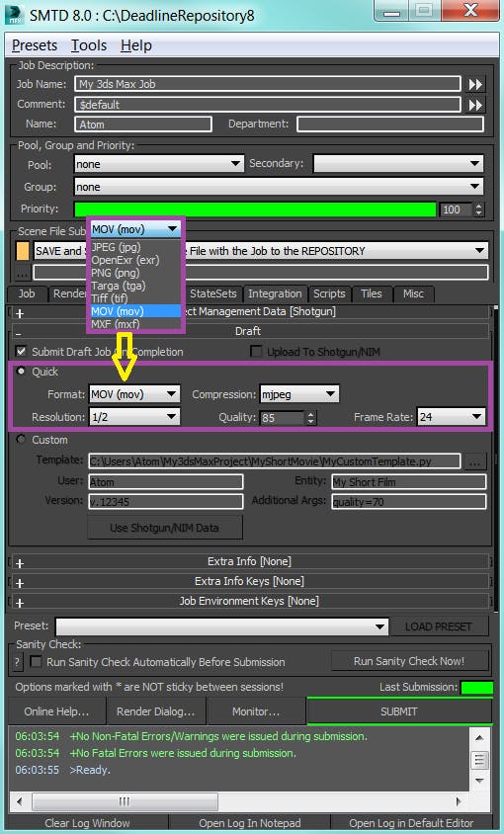
Task: Enable Run Sanity Check Automatically checkbox
Action: click(36, 662)
